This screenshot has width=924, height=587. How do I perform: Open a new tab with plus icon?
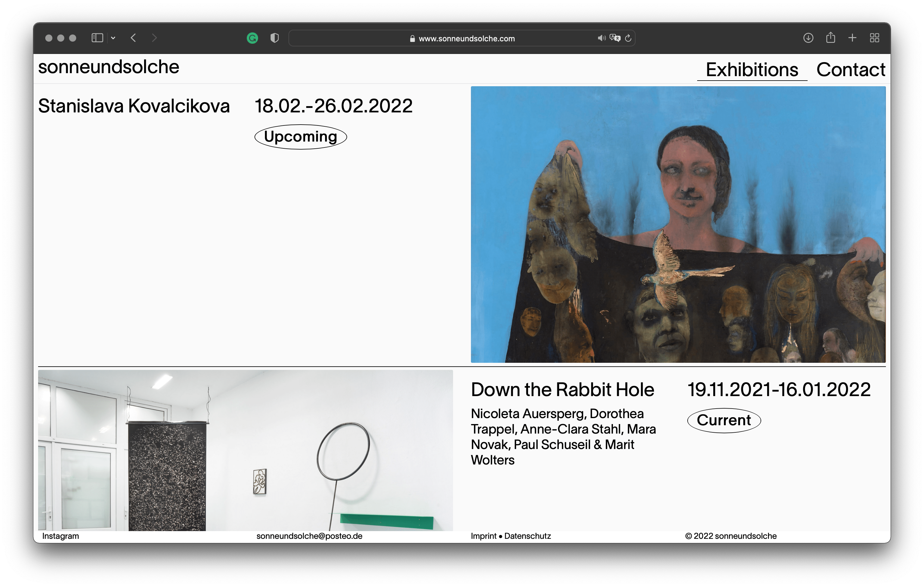[852, 38]
